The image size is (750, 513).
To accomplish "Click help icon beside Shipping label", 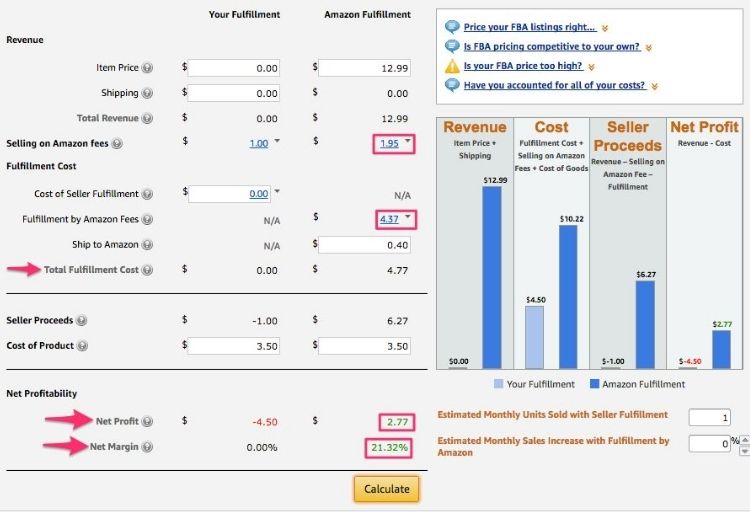I will [x=148, y=93].
